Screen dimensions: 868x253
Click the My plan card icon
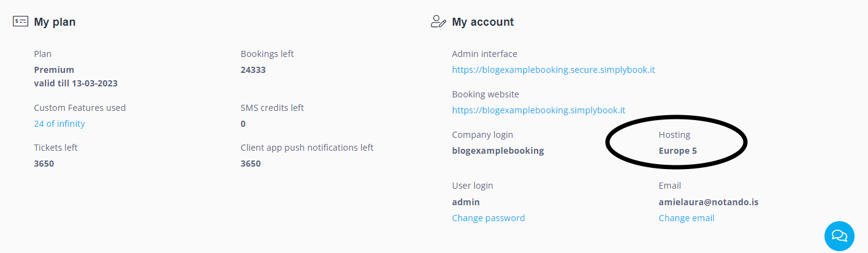click(x=20, y=22)
